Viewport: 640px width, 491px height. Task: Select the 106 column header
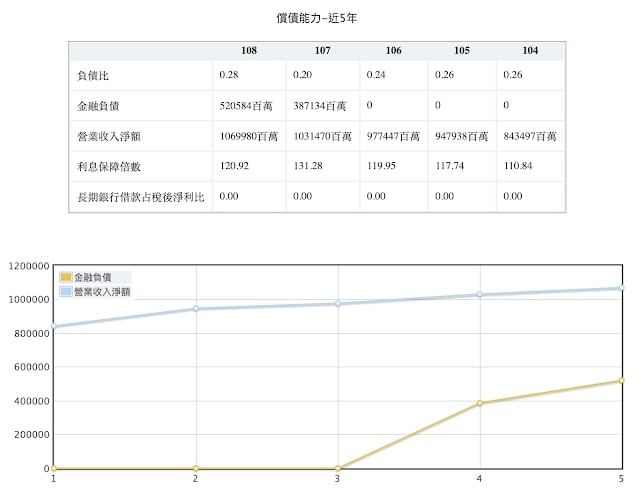(393, 51)
